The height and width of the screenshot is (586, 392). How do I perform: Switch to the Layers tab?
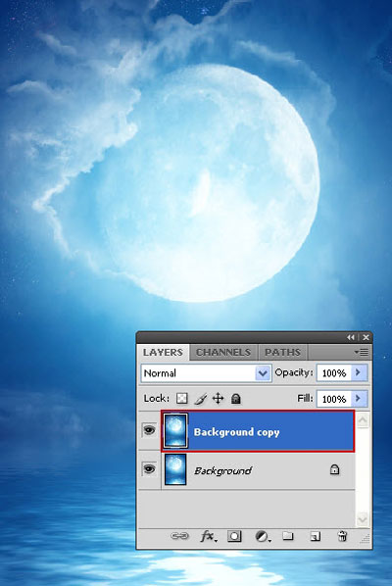[163, 353]
